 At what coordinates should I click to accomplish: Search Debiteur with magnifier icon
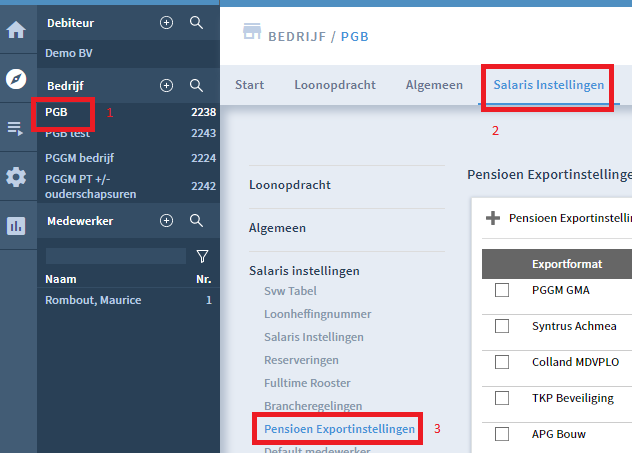(196, 23)
